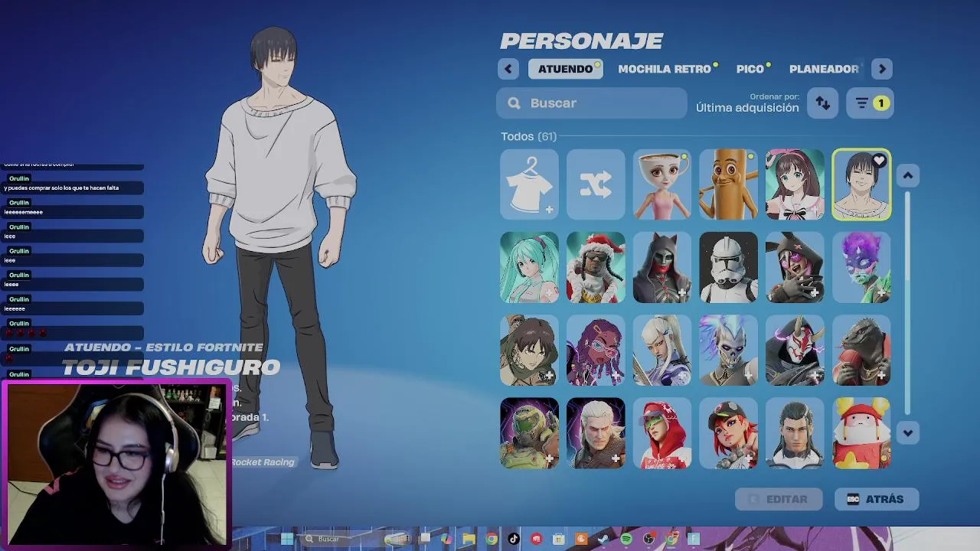The width and height of the screenshot is (980, 551).
Task: Select the teal twin-tail Miku outfit
Action: pyautogui.click(x=529, y=267)
